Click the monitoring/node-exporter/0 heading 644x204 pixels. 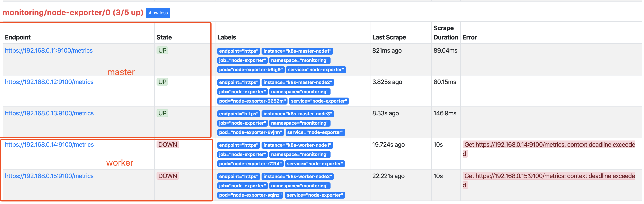point(73,13)
